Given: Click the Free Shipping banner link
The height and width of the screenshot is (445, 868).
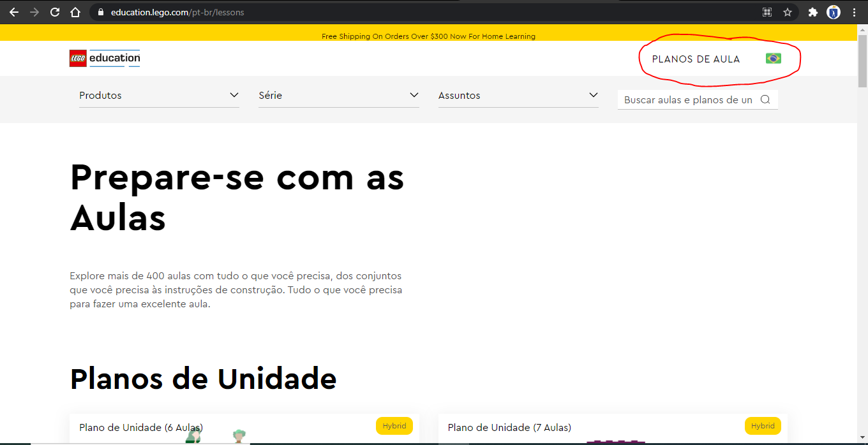Looking at the screenshot, I should click(428, 36).
